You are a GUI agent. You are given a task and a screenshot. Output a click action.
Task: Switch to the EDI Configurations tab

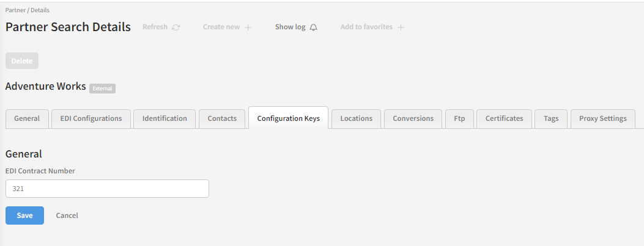[91, 118]
